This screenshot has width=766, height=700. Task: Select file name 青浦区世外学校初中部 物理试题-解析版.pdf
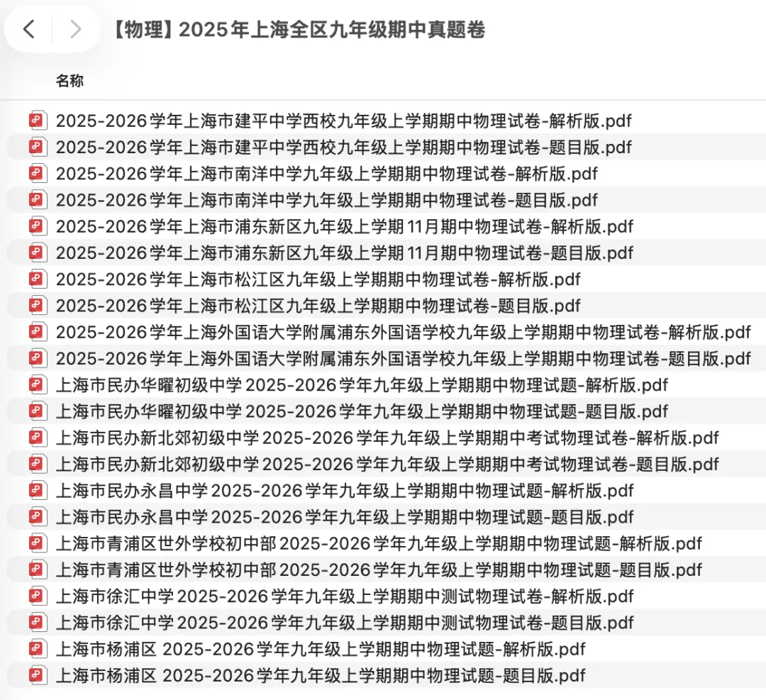tap(379, 543)
